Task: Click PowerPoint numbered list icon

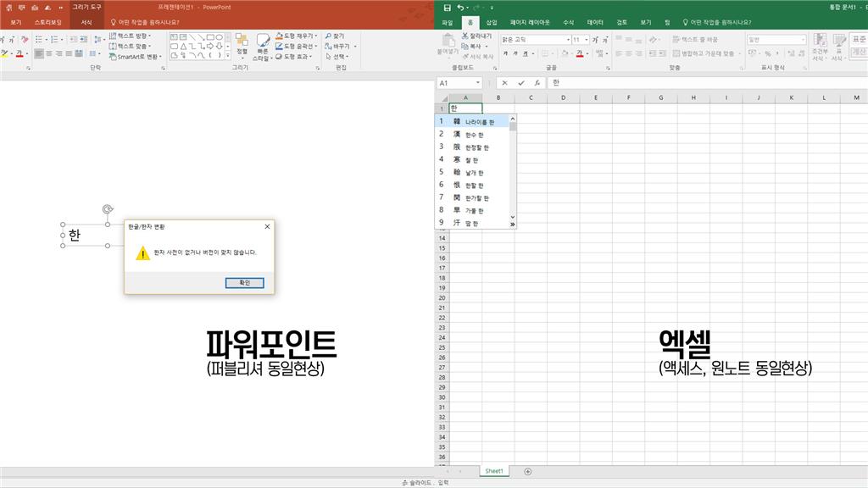Action: 54,39
